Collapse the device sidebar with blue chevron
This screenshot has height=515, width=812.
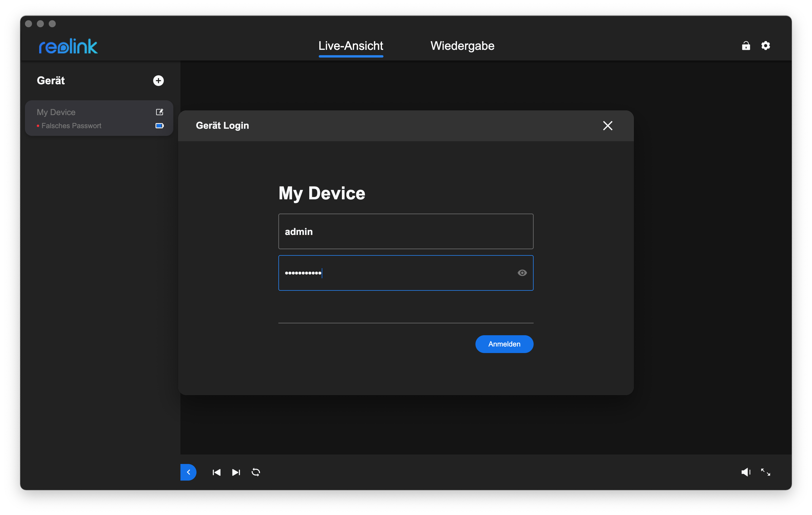(188, 472)
